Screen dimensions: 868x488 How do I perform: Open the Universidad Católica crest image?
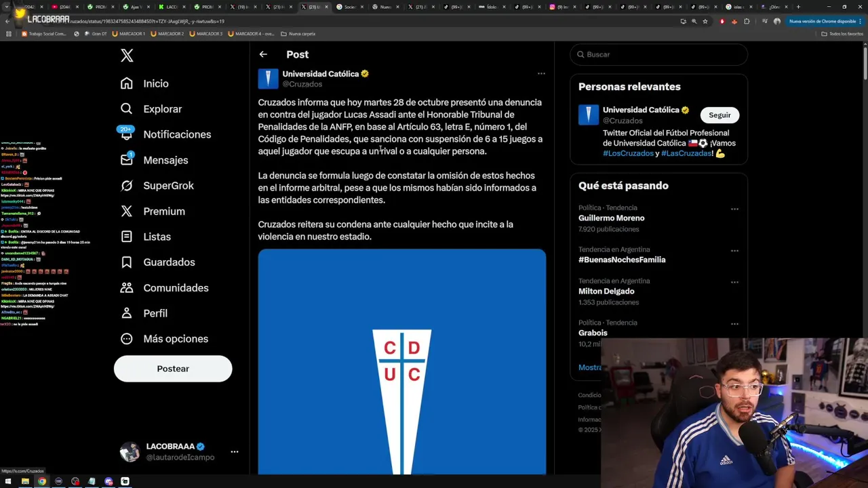click(x=401, y=362)
